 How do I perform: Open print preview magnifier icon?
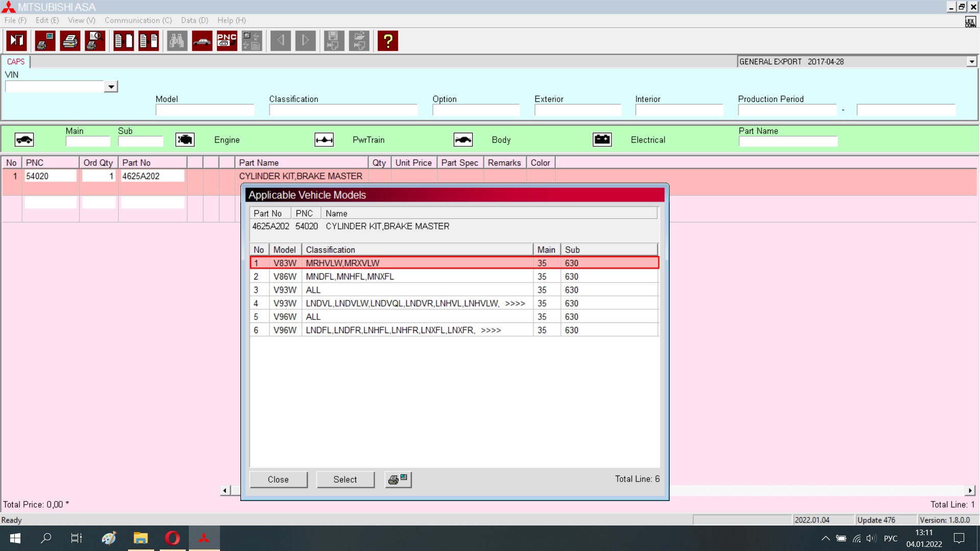pyautogui.click(x=95, y=41)
